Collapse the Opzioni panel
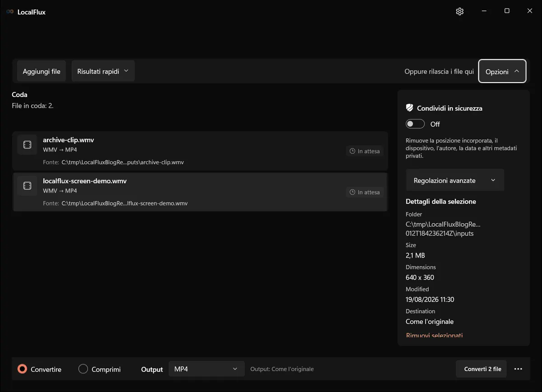Screen dimensions: 542x392 point(502,71)
